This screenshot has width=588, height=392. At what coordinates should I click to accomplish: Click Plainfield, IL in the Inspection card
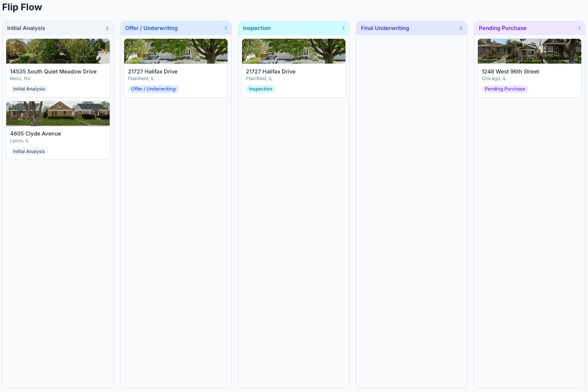pyautogui.click(x=259, y=79)
